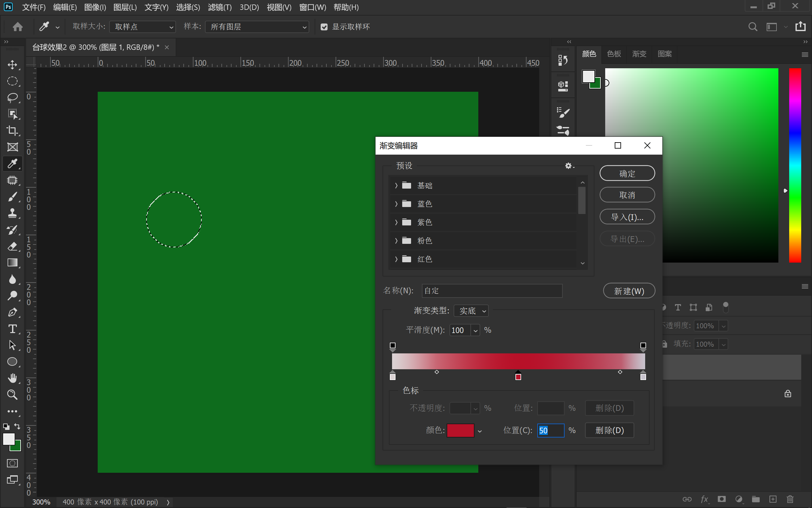The width and height of the screenshot is (812, 508).
Task: Open the 滤镜(T) menu
Action: 219,7
